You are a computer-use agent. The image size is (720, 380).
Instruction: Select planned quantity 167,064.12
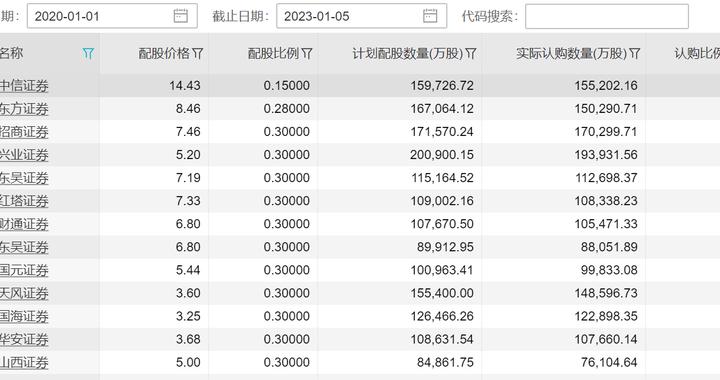[442, 109]
